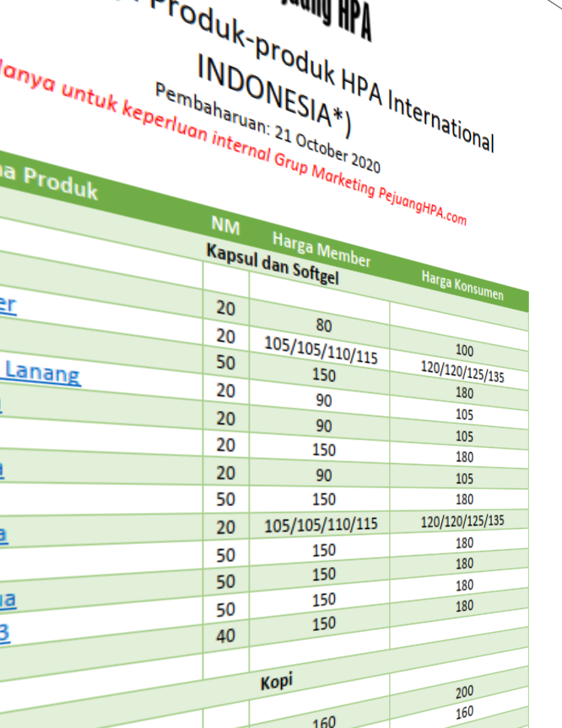
Task: Select the 'INDONESIA*)' heading text
Action: pos(275,96)
